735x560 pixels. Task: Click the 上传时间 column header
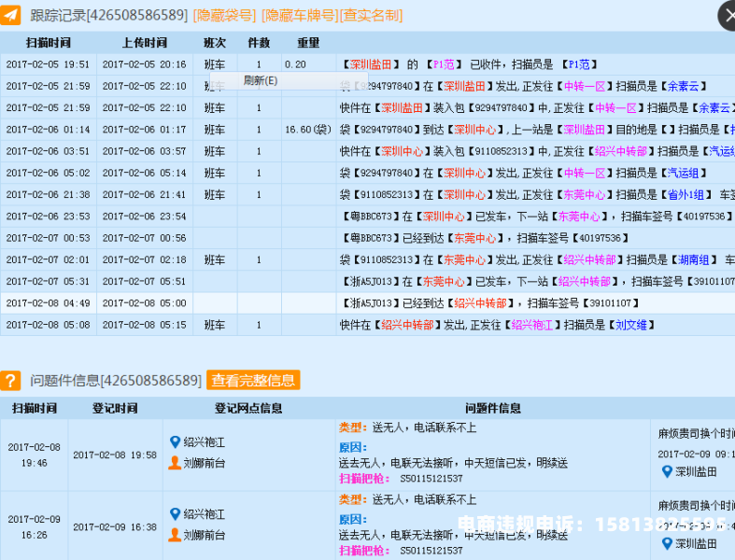(x=144, y=43)
